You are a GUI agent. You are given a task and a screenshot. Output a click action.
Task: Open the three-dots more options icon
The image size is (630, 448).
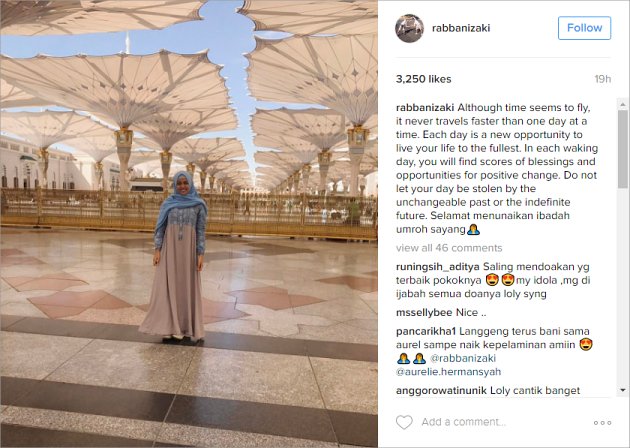(x=602, y=423)
